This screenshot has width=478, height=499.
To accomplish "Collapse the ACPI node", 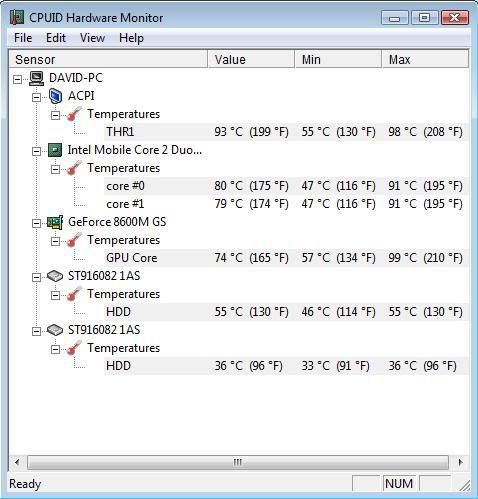I will [36, 97].
